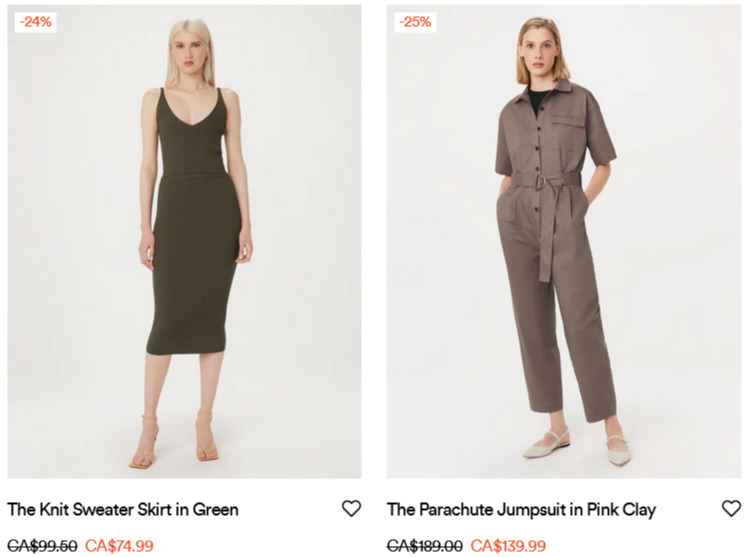
Task: Click the white slingback flats
Action: [x=576, y=447]
